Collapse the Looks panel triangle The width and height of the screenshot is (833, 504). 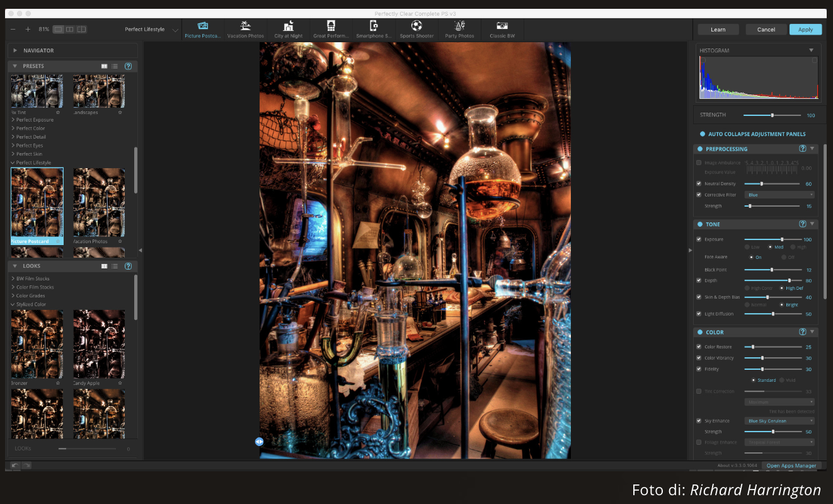[x=14, y=266]
